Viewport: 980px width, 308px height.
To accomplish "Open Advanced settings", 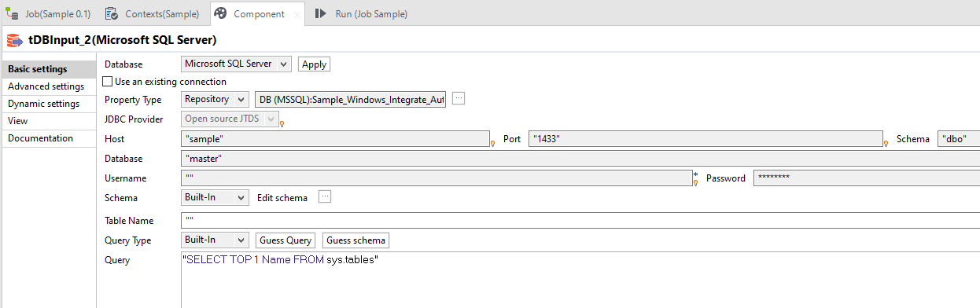I will pyautogui.click(x=48, y=86).
